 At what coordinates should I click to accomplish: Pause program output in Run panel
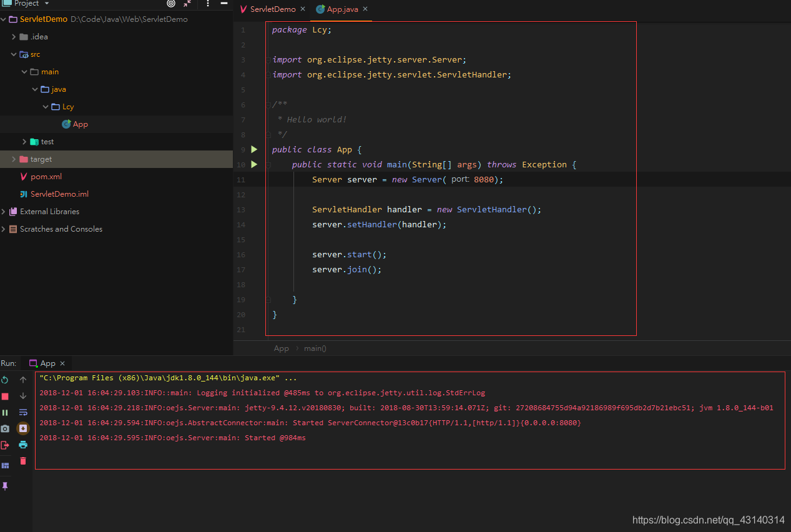[5, 413]
